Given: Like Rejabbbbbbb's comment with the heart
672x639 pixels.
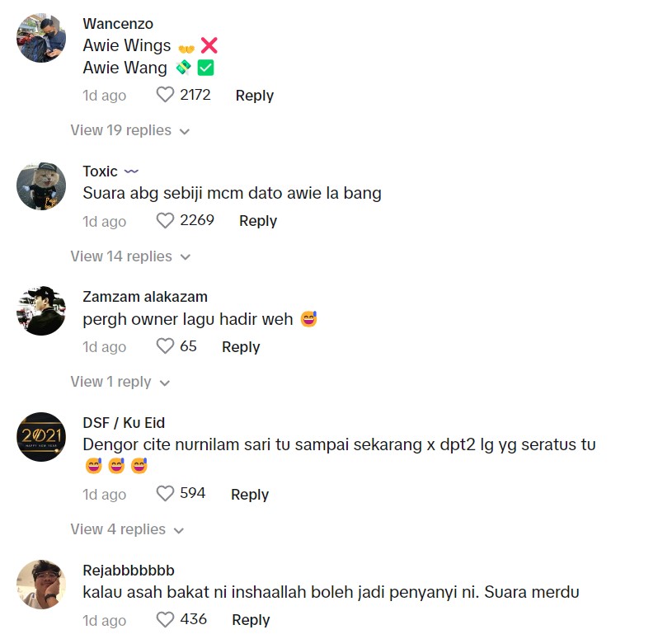Looking at the screenshot, I should [165, 620].
